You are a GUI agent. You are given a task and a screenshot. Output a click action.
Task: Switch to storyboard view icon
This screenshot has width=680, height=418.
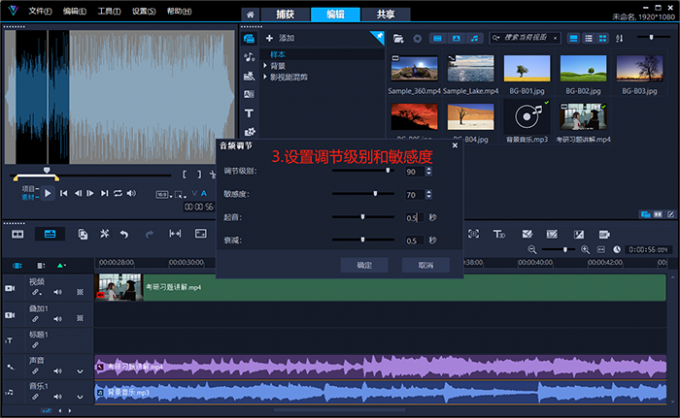pos(17,234)
